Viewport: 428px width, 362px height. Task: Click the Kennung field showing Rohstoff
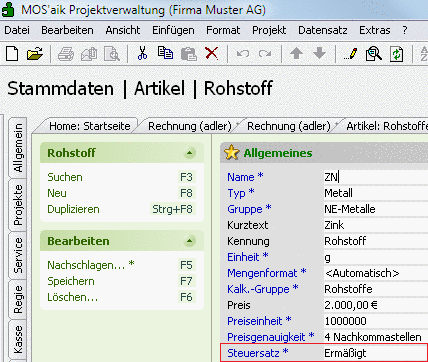point(376,241)
